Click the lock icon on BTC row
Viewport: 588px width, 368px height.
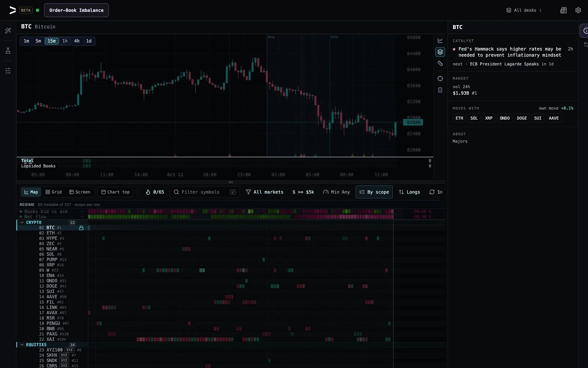click(81, 228)
